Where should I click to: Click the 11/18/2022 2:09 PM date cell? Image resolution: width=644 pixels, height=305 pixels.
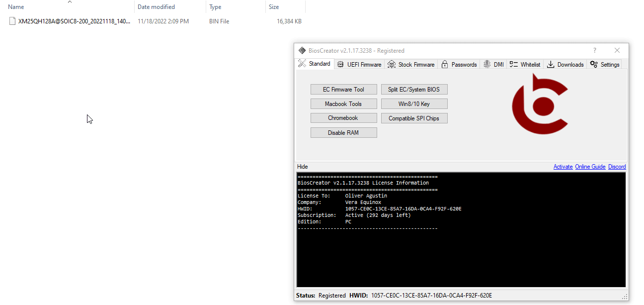(163, 21)
